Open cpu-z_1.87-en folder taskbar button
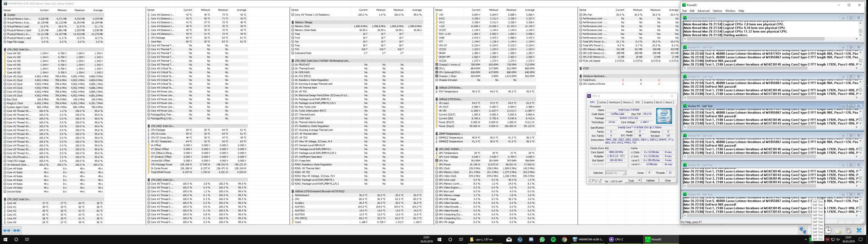Screen dimensions: 868x244 tap(486, 239)
